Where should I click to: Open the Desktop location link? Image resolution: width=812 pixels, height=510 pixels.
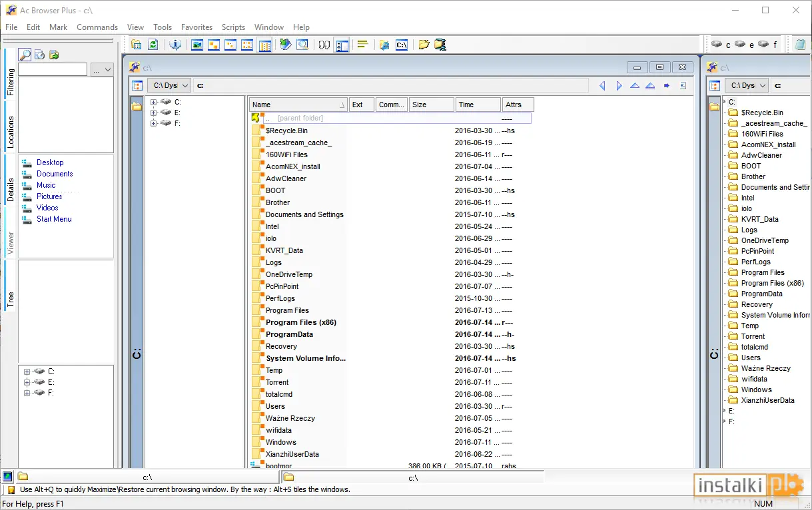pyautogui.click(x=50, y=162)
